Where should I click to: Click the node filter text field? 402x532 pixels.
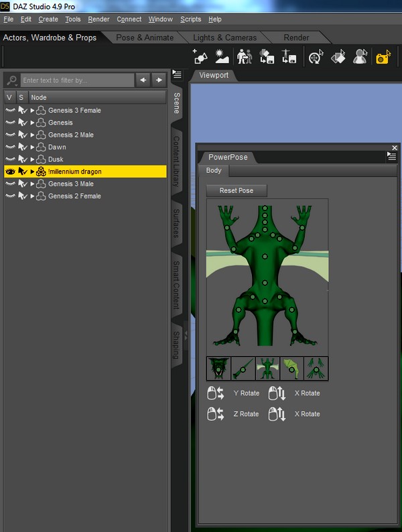(x=77, y=80)
